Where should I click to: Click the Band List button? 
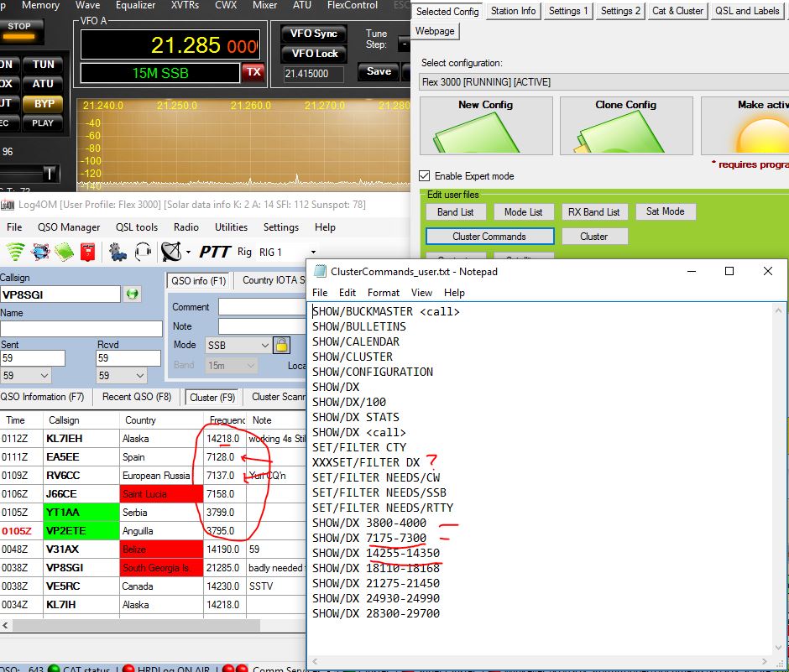point(456,212)
